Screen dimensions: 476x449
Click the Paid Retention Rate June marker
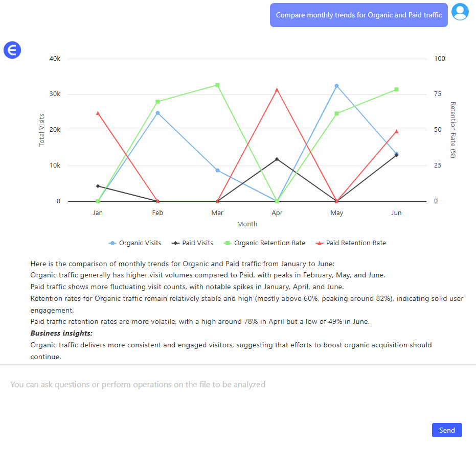396,132
